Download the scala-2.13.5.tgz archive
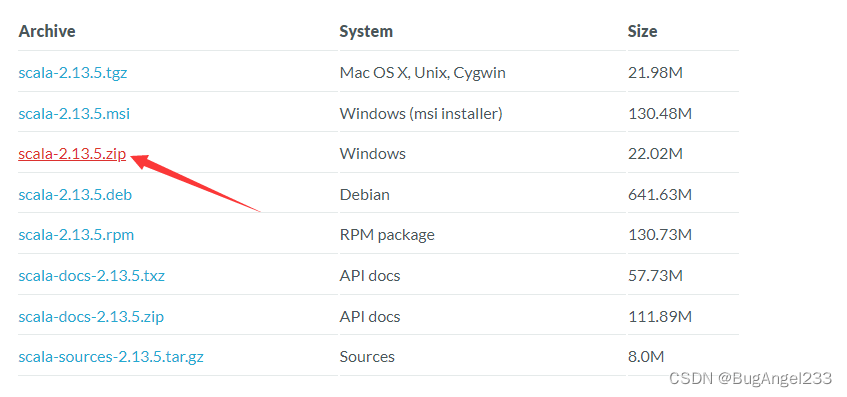The image size is (847, 397). [73, 72]
